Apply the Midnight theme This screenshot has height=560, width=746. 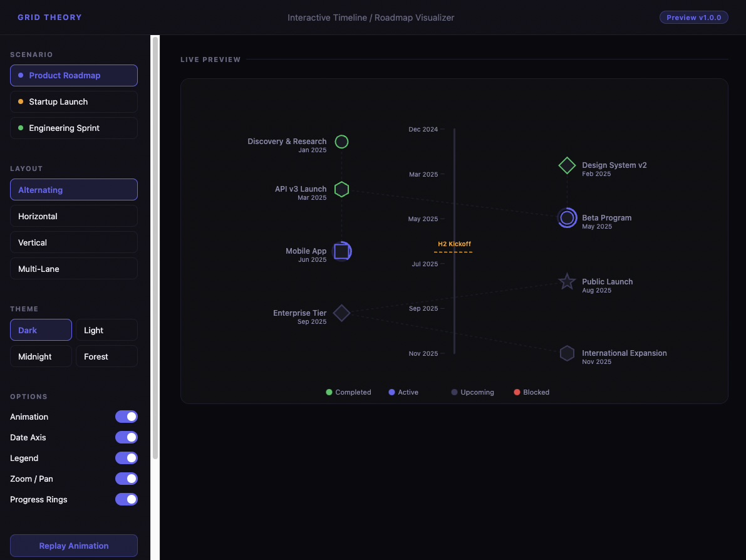coord(41,356)
